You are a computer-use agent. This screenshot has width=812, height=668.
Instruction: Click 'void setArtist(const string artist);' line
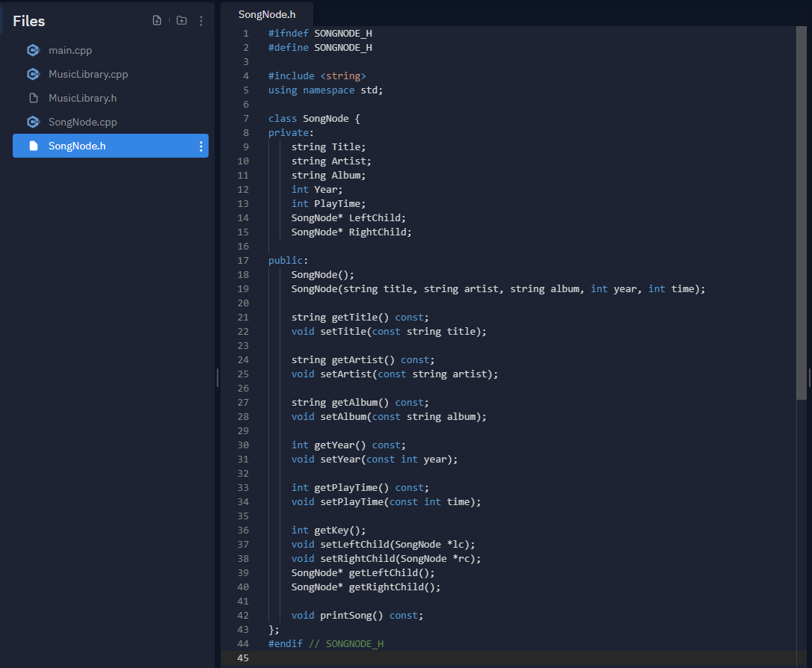pyautogui.click(x=395, y=374)
